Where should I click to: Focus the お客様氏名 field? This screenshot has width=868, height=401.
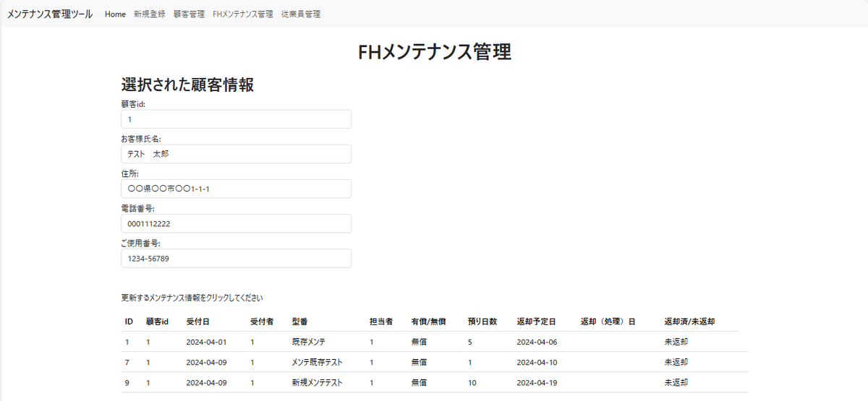click(237, 154)
